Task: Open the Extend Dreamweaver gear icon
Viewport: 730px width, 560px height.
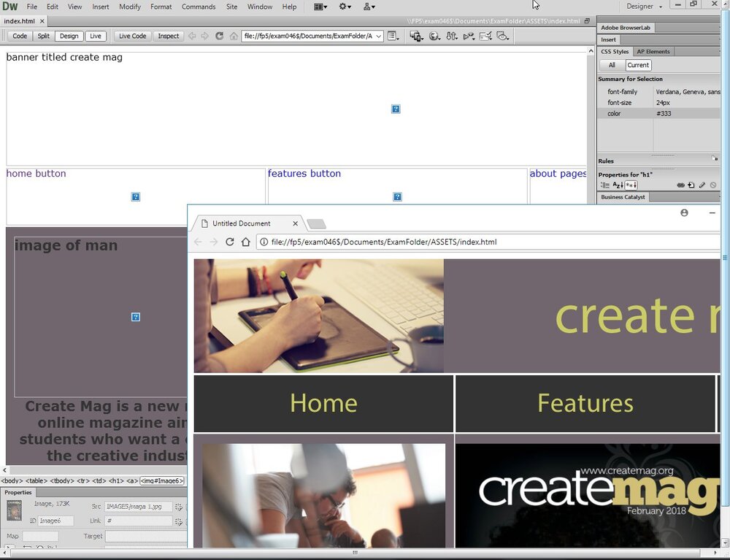Action: point(345,7)
